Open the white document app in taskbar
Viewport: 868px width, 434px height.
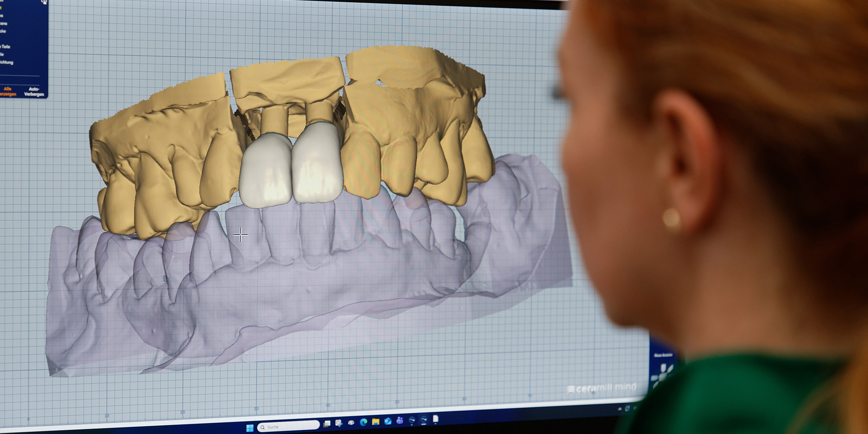click(436, 418)
